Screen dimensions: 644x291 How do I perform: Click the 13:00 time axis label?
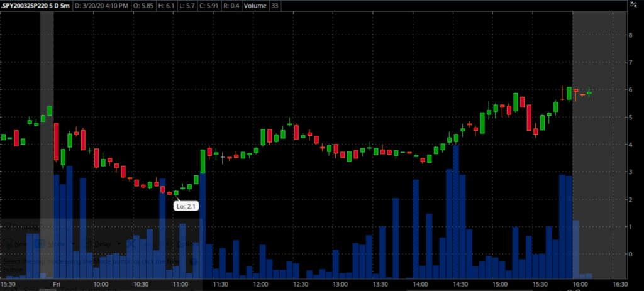(340, 284)
